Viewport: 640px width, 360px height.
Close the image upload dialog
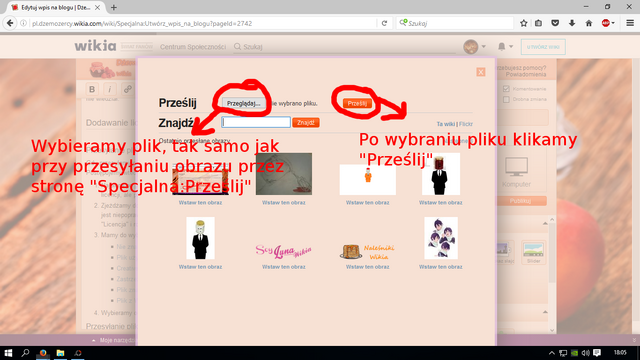pyautogui.click(x=481, y=72)
